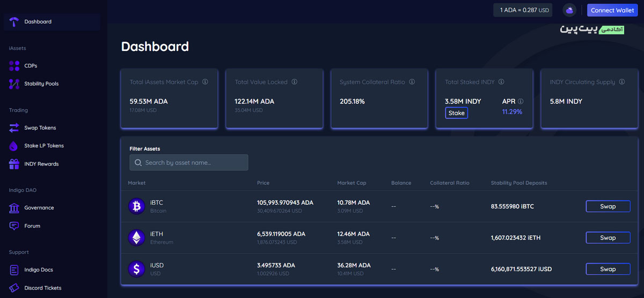Click the Indigo Docs document icon
The height and width of the screenshot is (298, 644).
pos(14,270)
